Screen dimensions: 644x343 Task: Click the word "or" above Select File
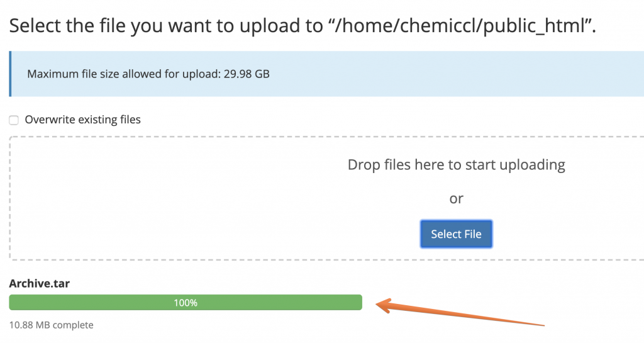point(456,199)
